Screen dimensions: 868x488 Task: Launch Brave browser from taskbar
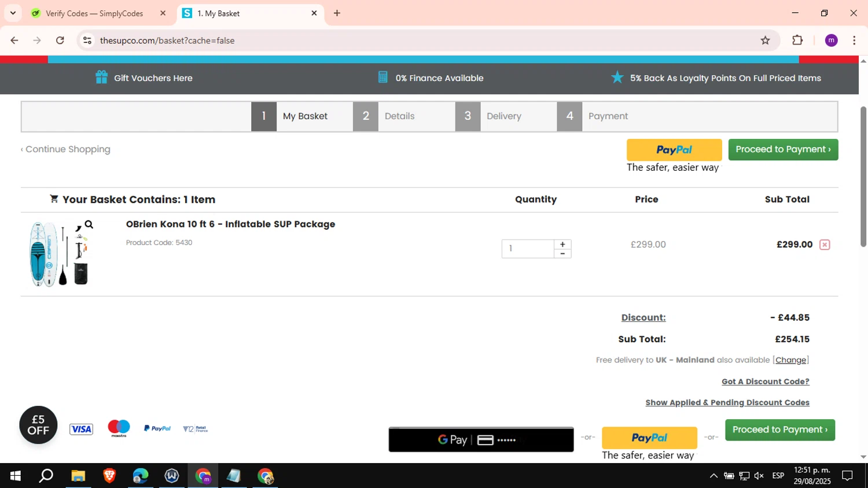click(109, 476)
